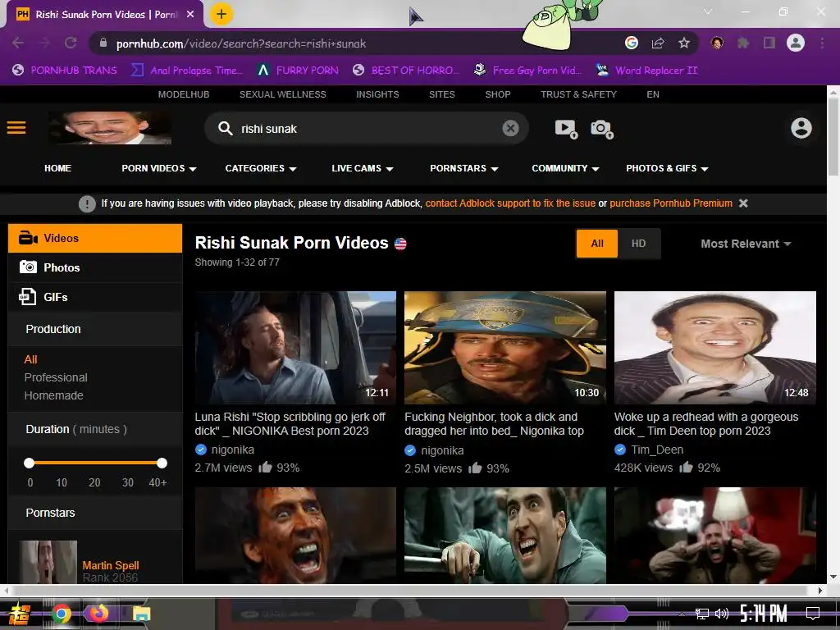Bookmark this page with the star icon

pyautogui.click(x=684, y=43)
